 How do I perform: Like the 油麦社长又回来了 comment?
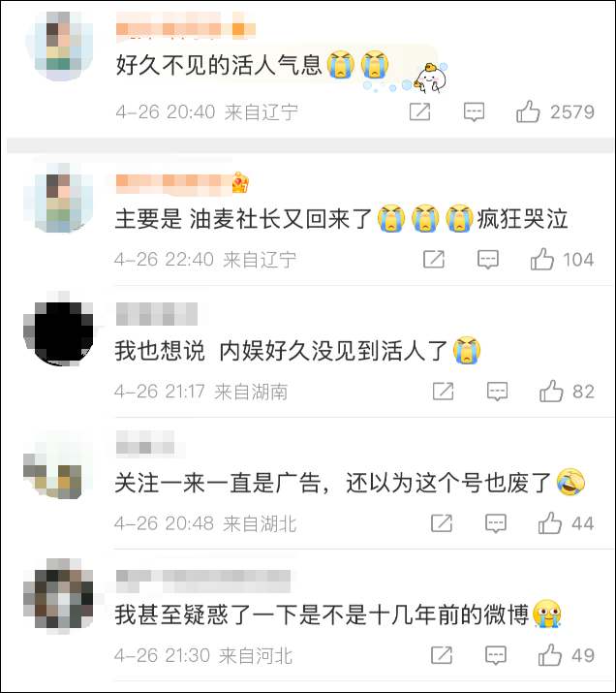(x=542, y=259)
